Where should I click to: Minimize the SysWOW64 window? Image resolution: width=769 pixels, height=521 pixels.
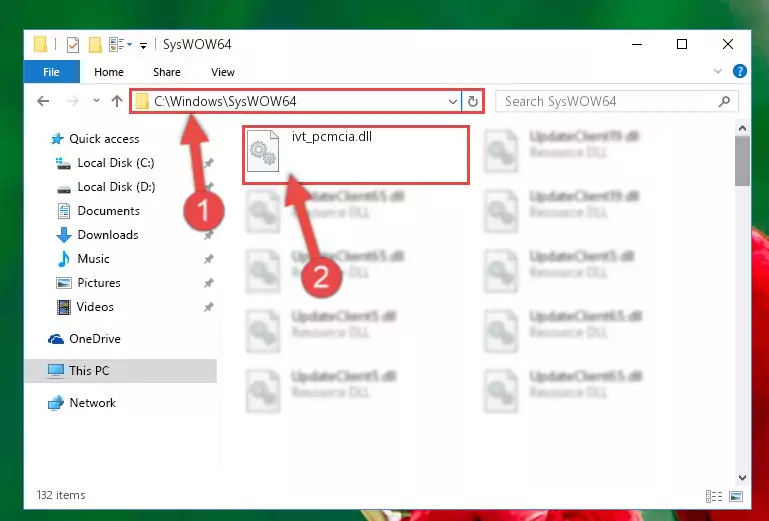(x=637, y=44)
